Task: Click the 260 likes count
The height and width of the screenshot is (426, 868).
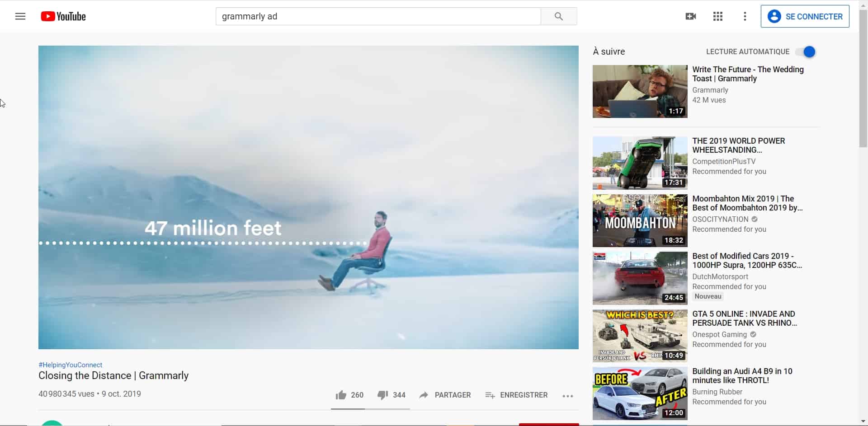Action: pyautogui.click(x=357, y=395)
